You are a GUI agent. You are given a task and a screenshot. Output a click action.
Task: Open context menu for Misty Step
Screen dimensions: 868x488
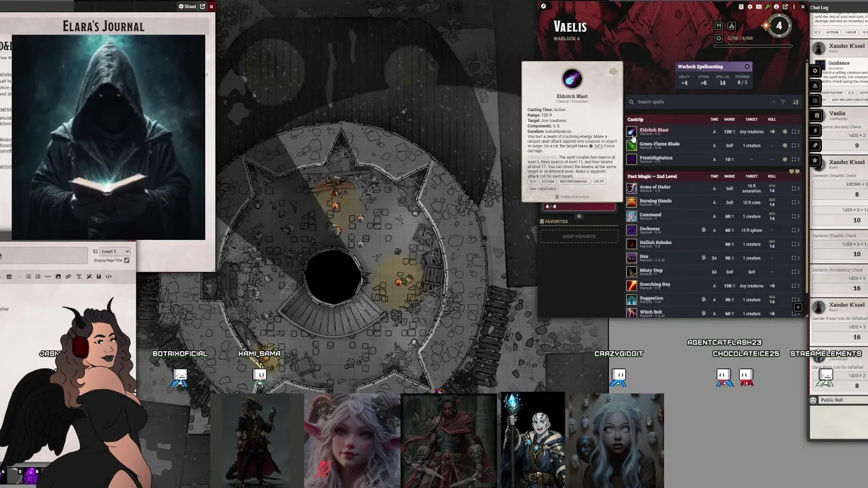(798, 272)
